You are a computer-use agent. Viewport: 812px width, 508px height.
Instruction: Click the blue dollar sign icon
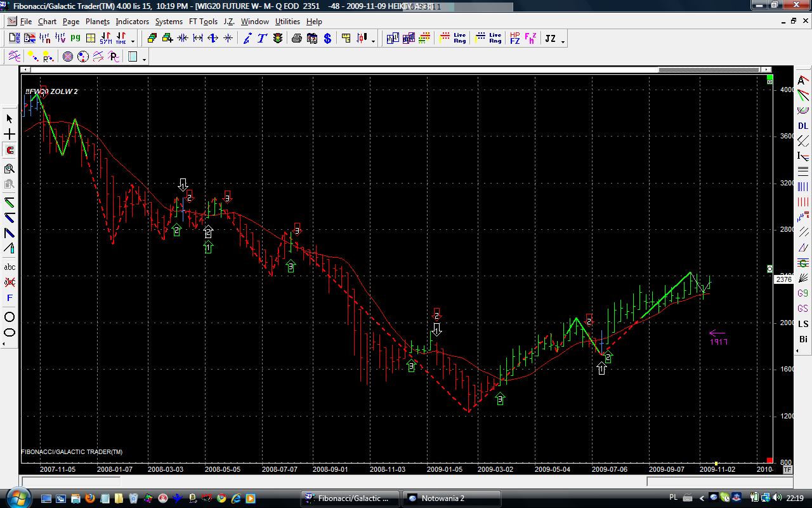(327, 39)
